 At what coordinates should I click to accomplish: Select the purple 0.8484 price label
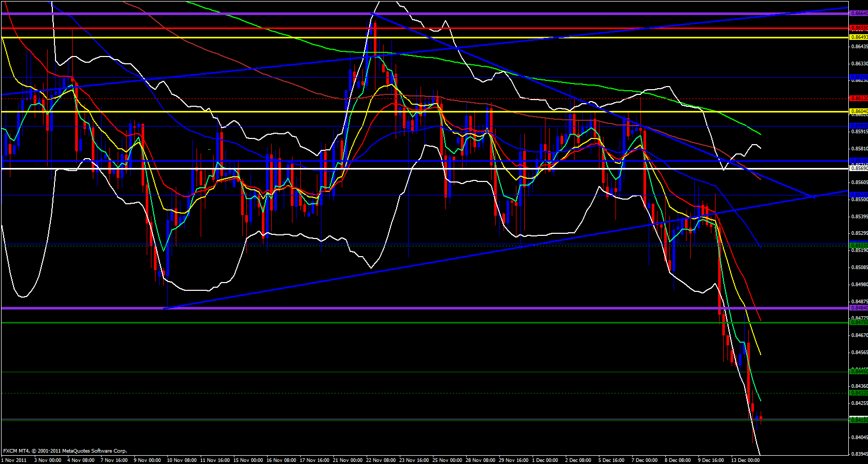click(859, 308)
